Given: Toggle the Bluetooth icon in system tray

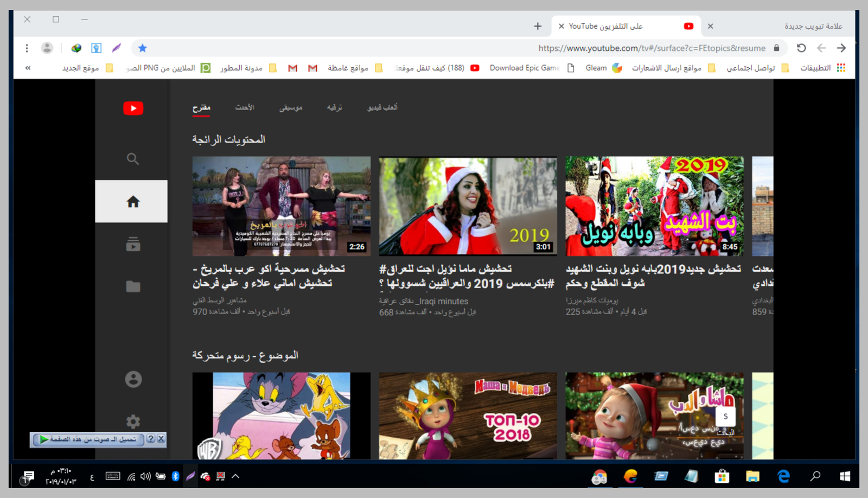Looking at the screenshot, I should click(175, 476).
